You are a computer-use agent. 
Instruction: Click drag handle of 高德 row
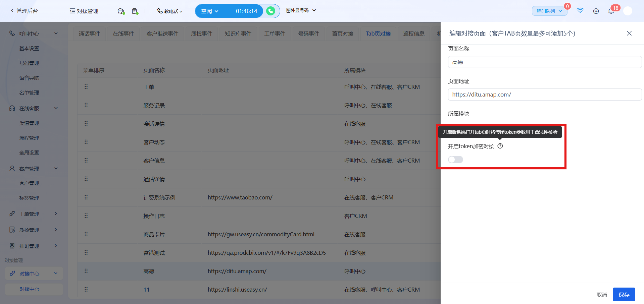[x=86, y=271]
